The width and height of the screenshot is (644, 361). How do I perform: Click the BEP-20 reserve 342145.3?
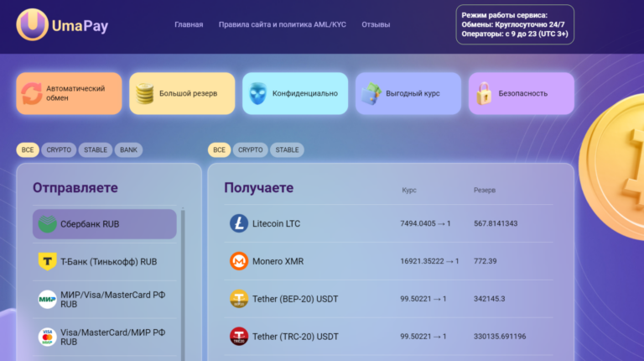coord(489,299)
